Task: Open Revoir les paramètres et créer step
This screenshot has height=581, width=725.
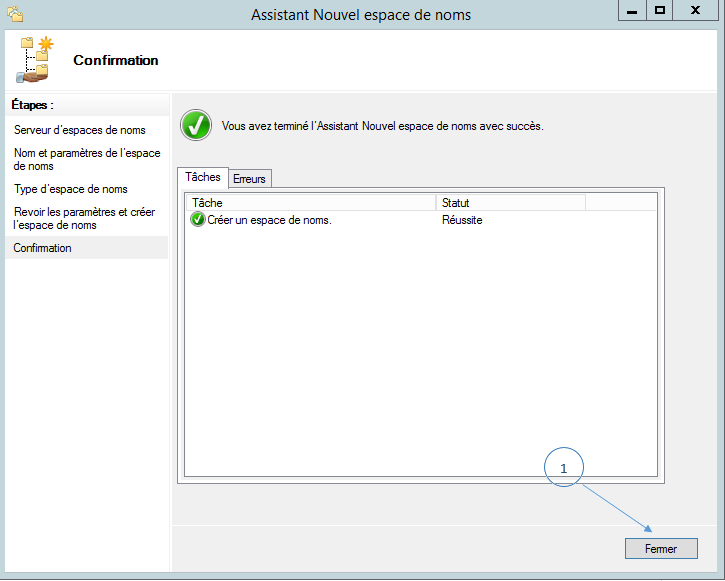Action: point(84,218)
